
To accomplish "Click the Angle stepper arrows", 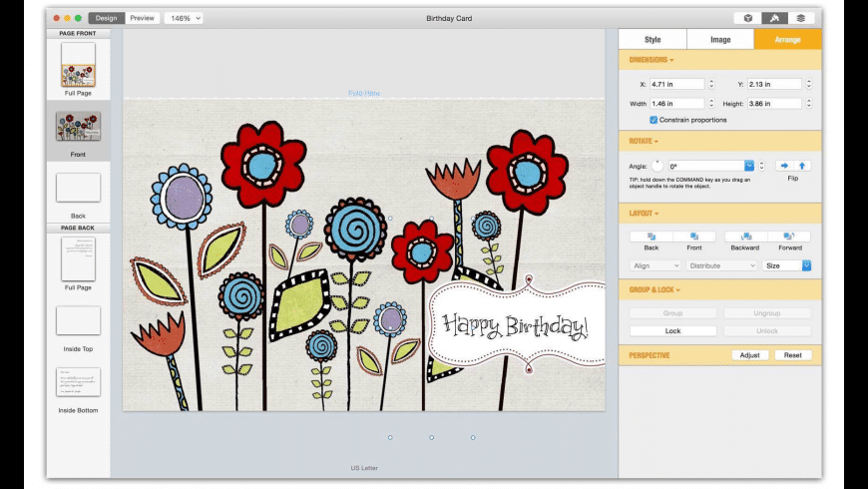I will point(761,166).
